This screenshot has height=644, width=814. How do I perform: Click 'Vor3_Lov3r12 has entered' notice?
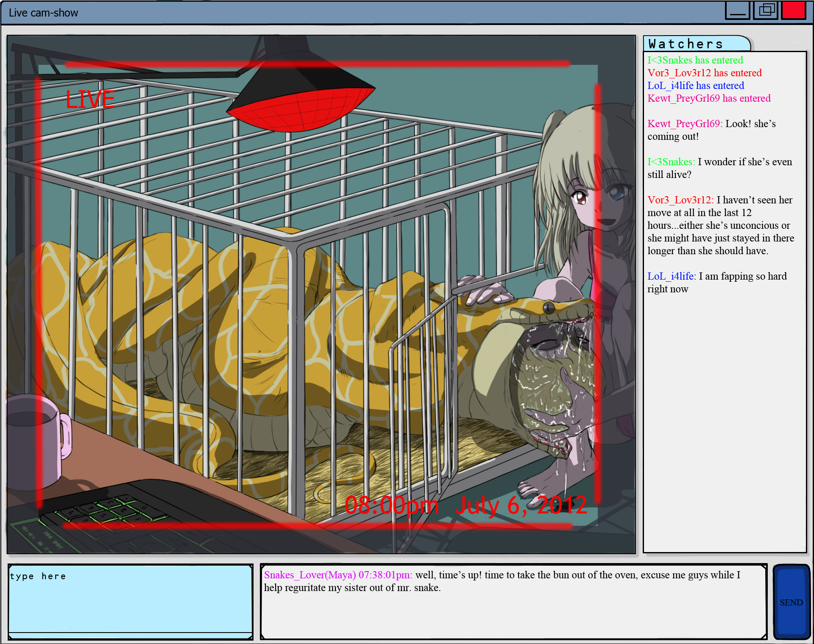(x=704, y=73)
